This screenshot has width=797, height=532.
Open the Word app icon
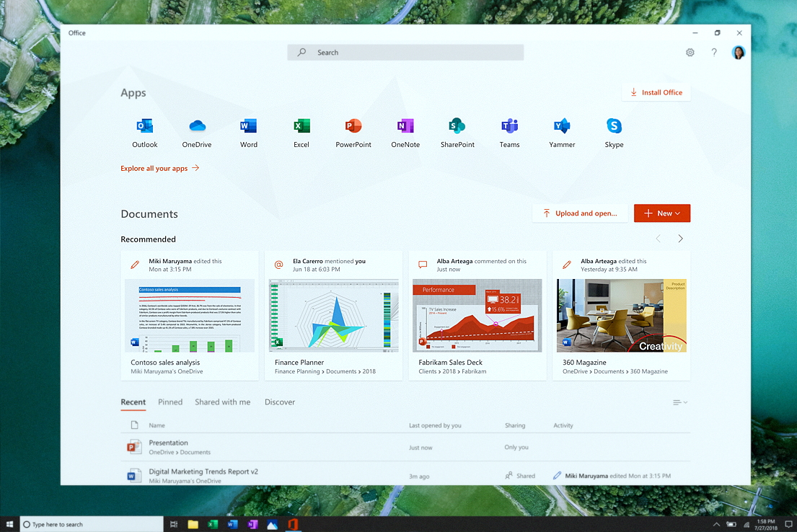click(x=248, y=126)
